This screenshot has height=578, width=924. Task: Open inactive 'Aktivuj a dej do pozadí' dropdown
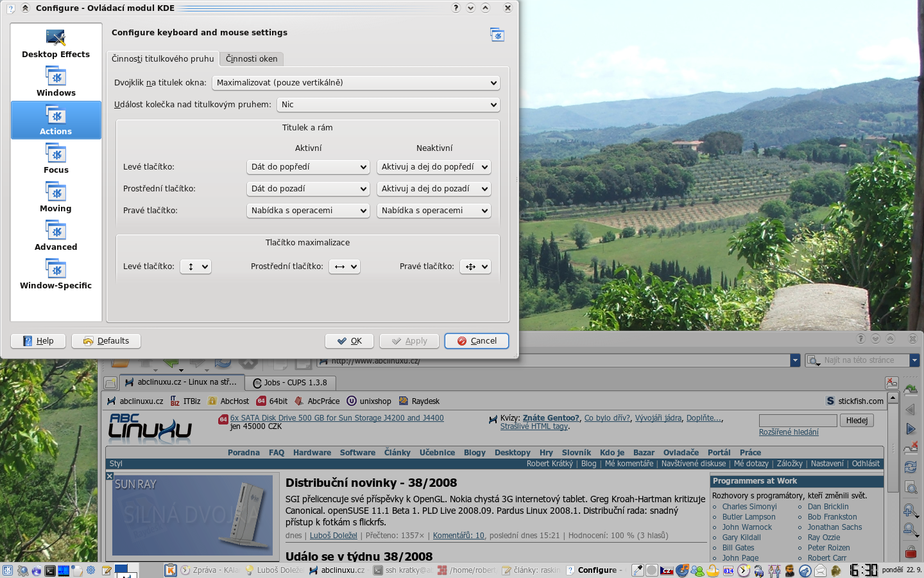434,189
